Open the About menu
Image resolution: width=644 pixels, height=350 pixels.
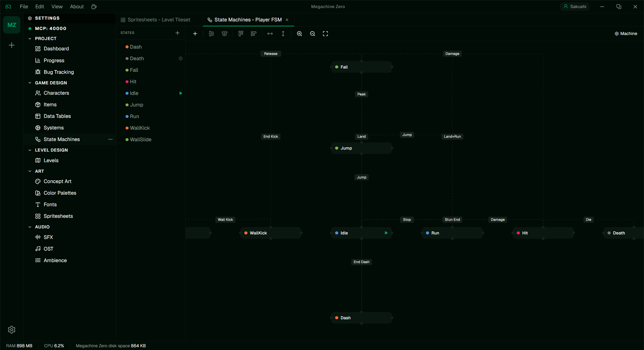tap(77, 7)
